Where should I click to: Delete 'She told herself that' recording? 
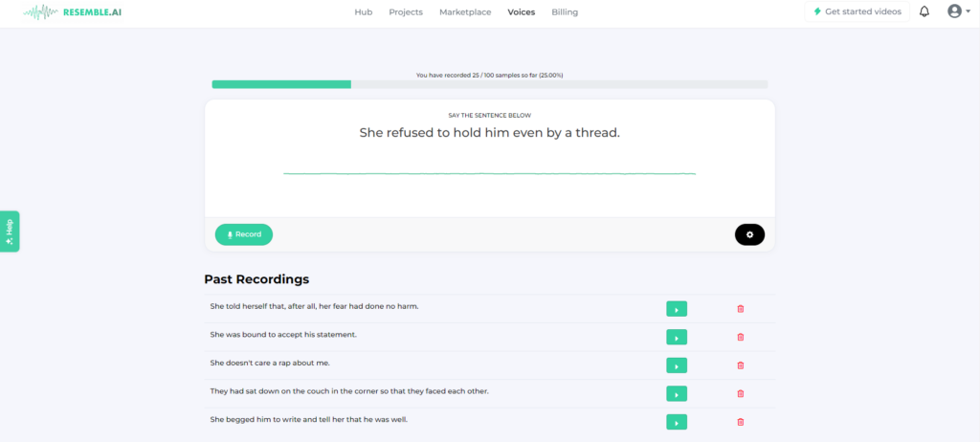740,308
